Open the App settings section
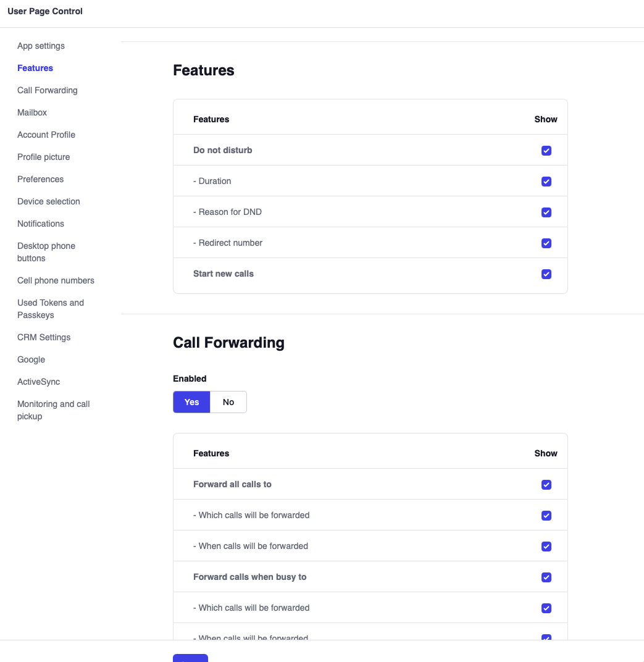Image resolution: width=644 pixels, height=662 pixels. [x=41, y=46]
